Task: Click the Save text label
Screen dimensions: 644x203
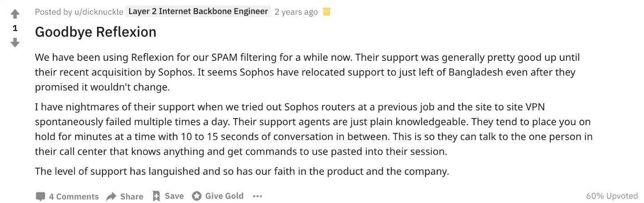Action: click(x=174, y=196)
